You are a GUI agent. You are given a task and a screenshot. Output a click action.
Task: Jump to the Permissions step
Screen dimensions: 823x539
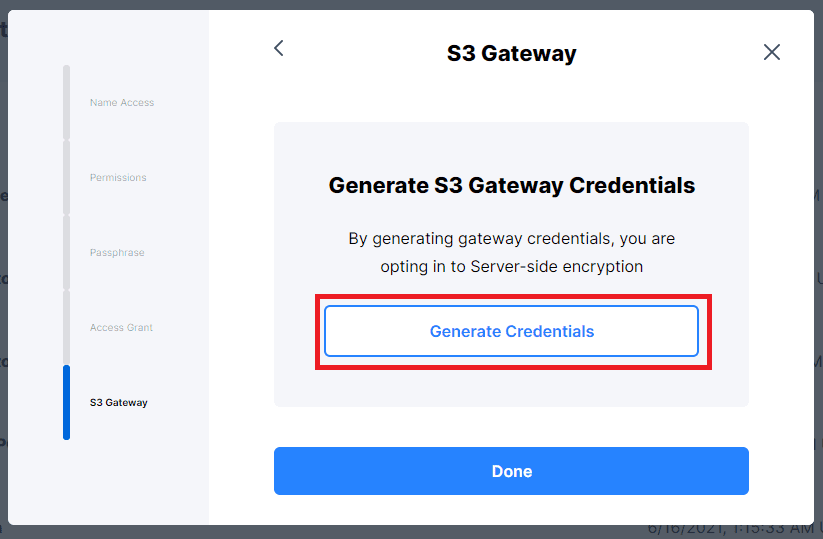[118, 177]
